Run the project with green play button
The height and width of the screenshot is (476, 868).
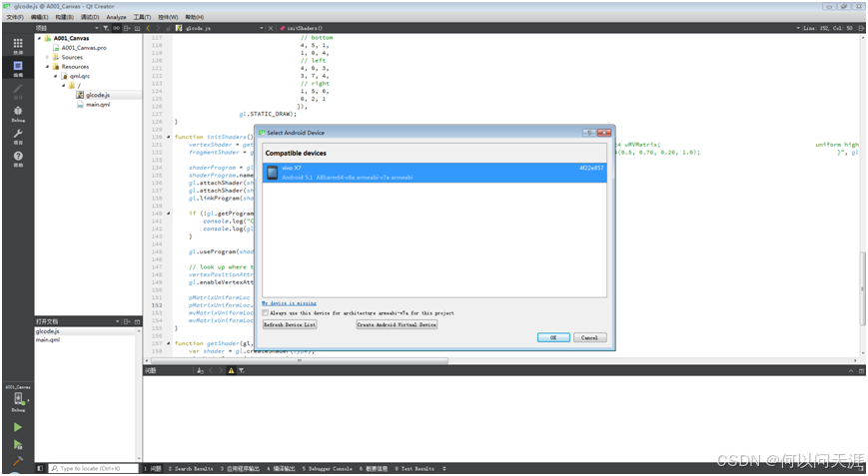pyautogui.click(x=18, y=427)
